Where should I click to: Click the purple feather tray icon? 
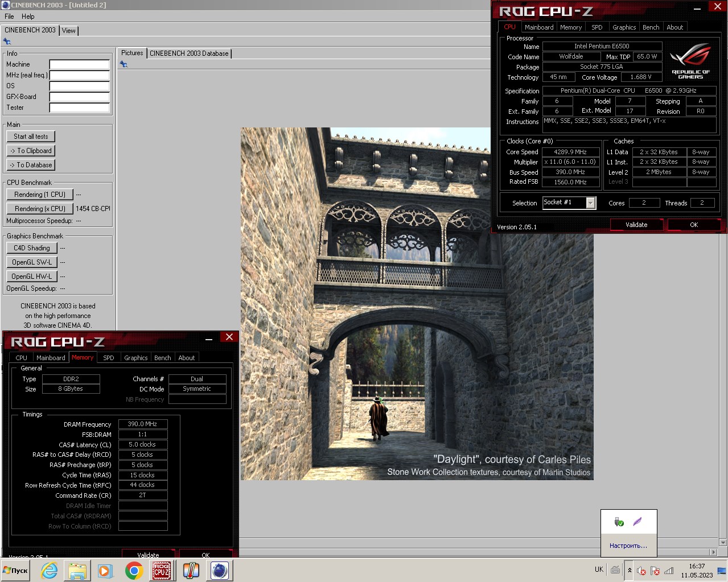[x=637, y=522]
